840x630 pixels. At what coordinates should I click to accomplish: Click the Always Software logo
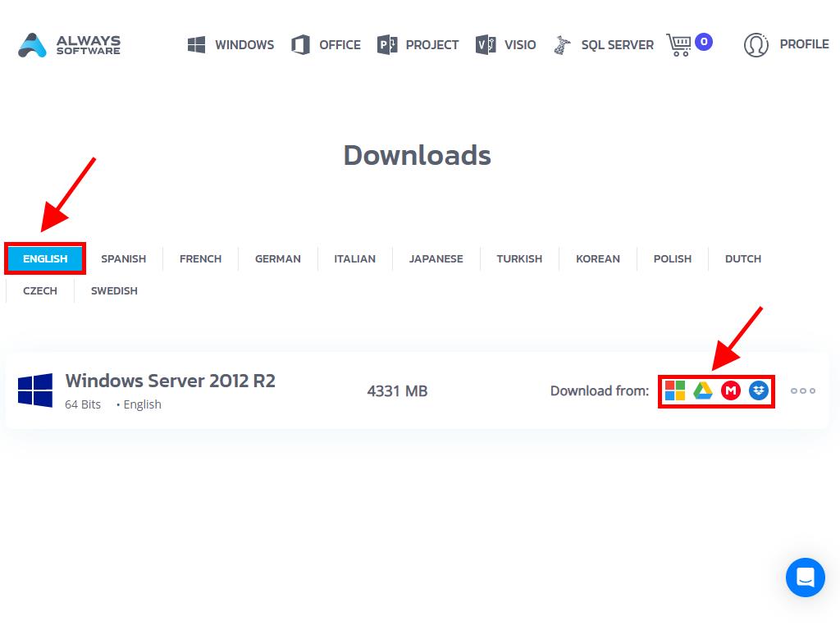(69, 45)
